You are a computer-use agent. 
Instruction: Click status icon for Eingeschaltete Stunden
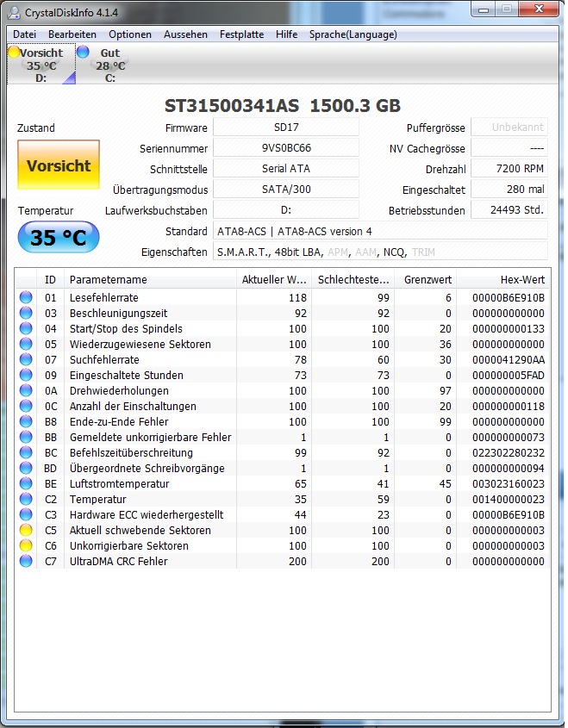[x=26, y=375]
